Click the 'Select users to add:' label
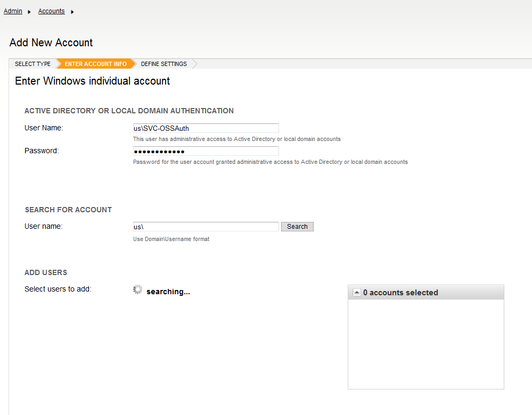 pyautogui.click(x=58, y=289)
